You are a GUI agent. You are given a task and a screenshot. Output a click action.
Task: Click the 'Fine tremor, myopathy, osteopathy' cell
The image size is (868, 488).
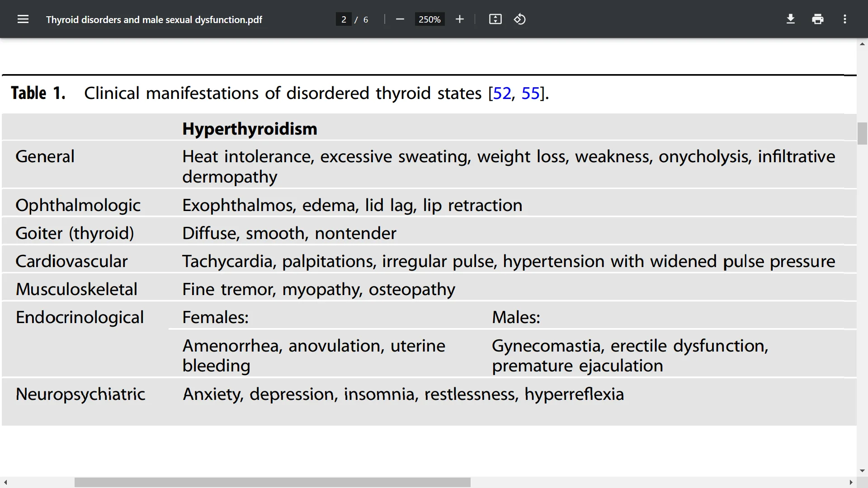point(319,290)
